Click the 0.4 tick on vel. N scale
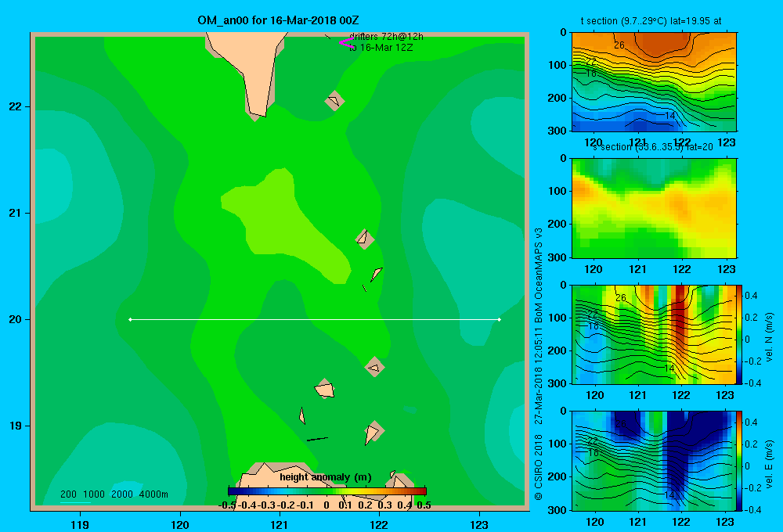The image size is (783, 532). click(x=751, y=296)
